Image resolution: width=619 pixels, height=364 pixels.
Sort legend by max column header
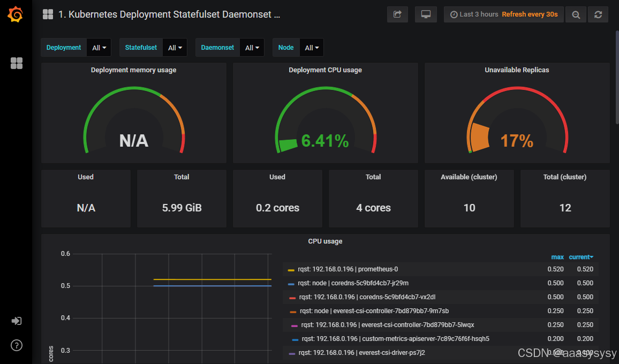pyautogui.click(x=557, y=257)
